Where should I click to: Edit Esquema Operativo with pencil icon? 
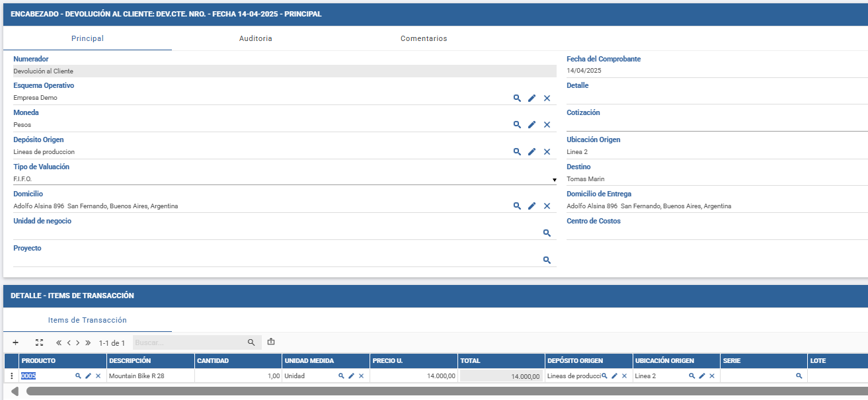click(532, 98)
